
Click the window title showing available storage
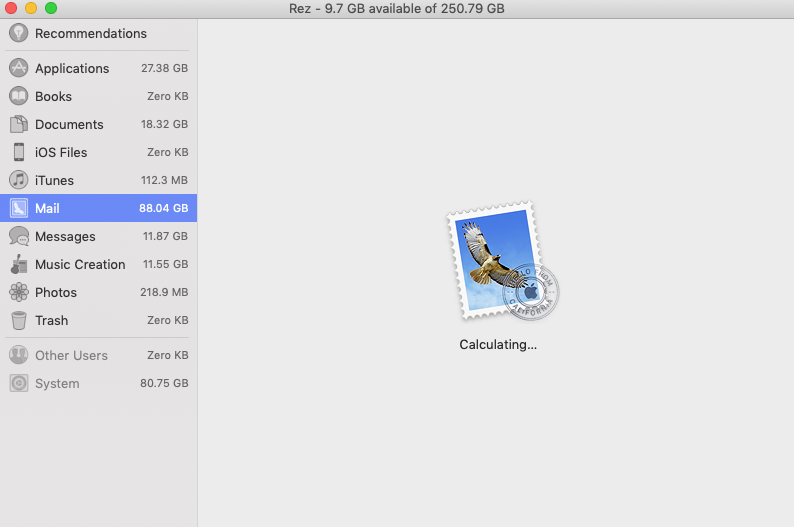point(397,9)
